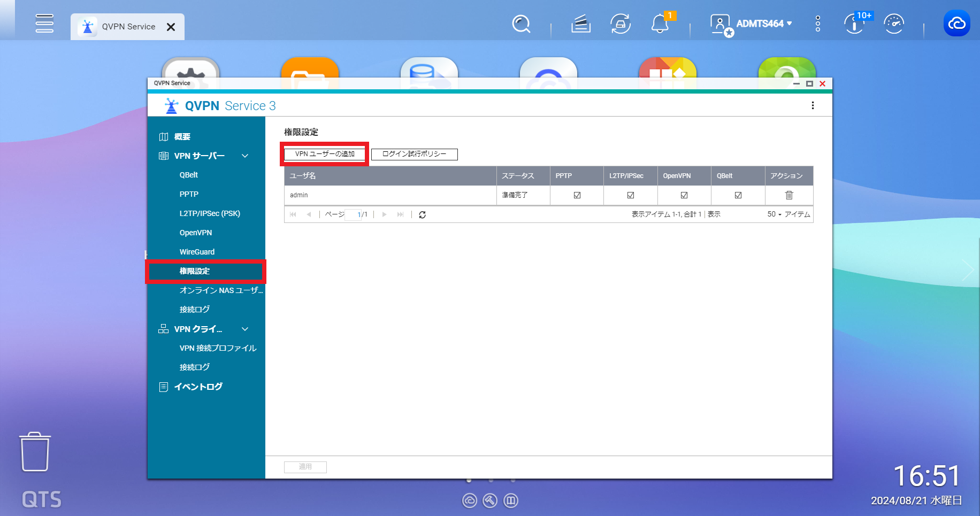Click the page number input field

pos(353,214)
